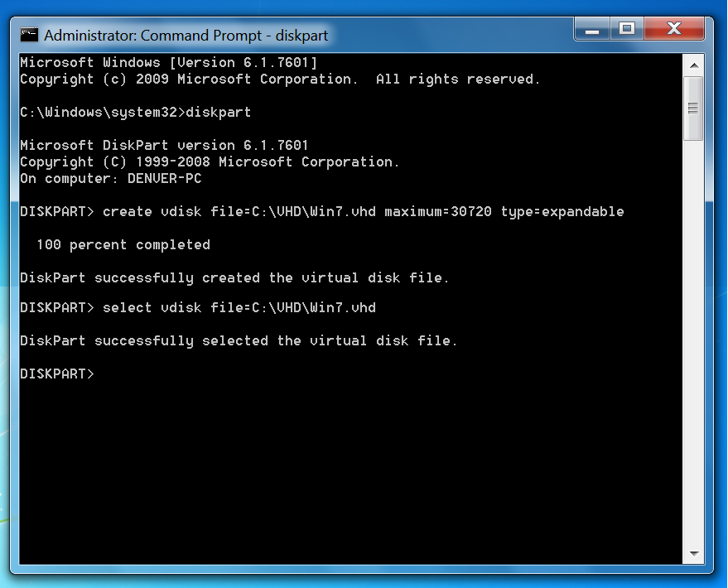This screenshot has width=728, height=588.
Task: Click the scrollbar up arrow
Action: 694,65
